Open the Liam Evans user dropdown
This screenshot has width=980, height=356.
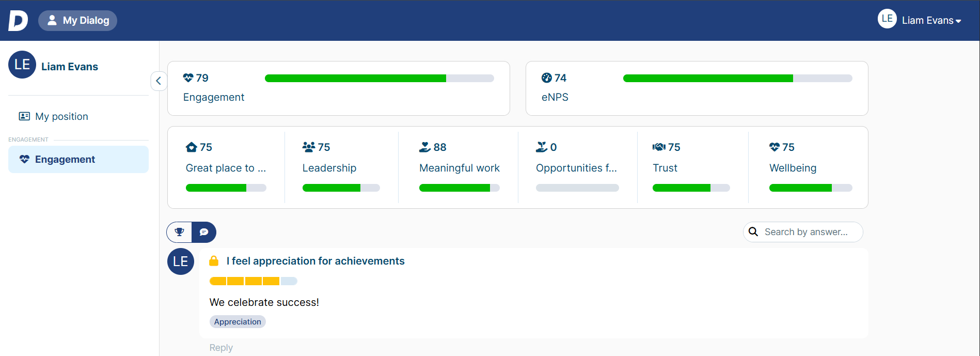coord(920,20)
